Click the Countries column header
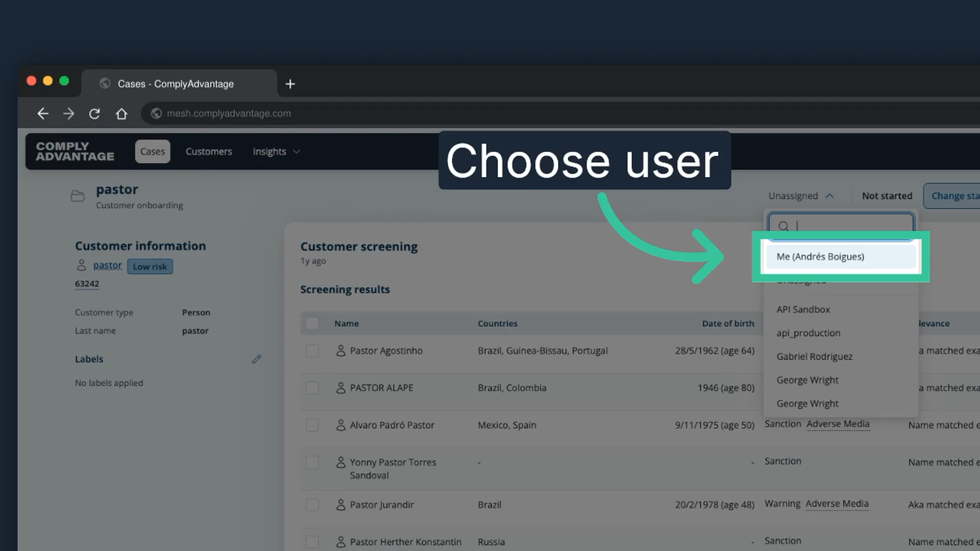The height and width of the screenshot is (551, 980). pyautogui.click(x=498, y=323)
